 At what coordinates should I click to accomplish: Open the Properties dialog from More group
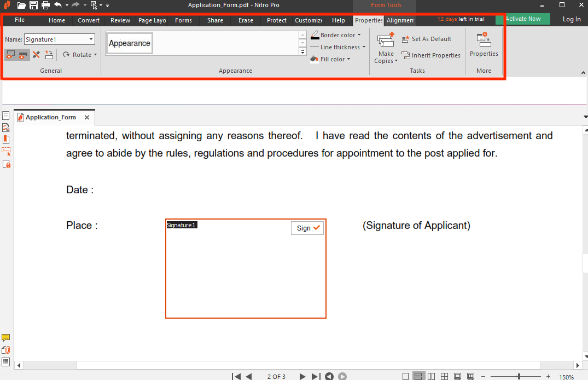pyautogui.click(x=484, y=44)
